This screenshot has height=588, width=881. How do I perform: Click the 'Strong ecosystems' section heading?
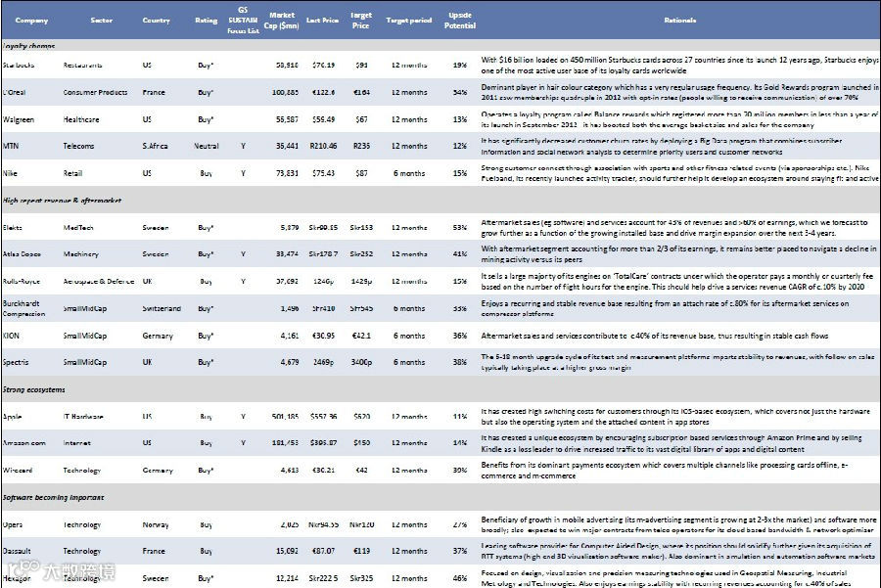[x=33, y=389]
